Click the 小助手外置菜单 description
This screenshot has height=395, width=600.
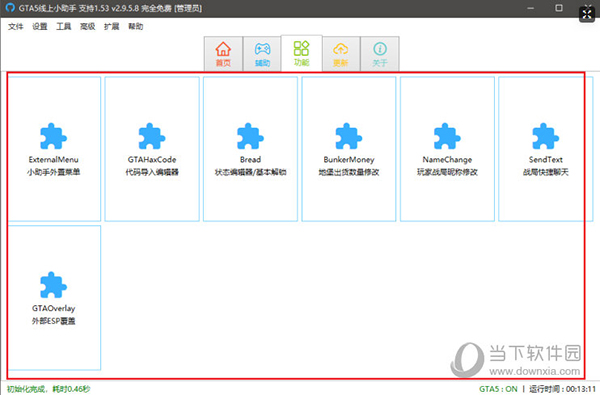(53, 172)
